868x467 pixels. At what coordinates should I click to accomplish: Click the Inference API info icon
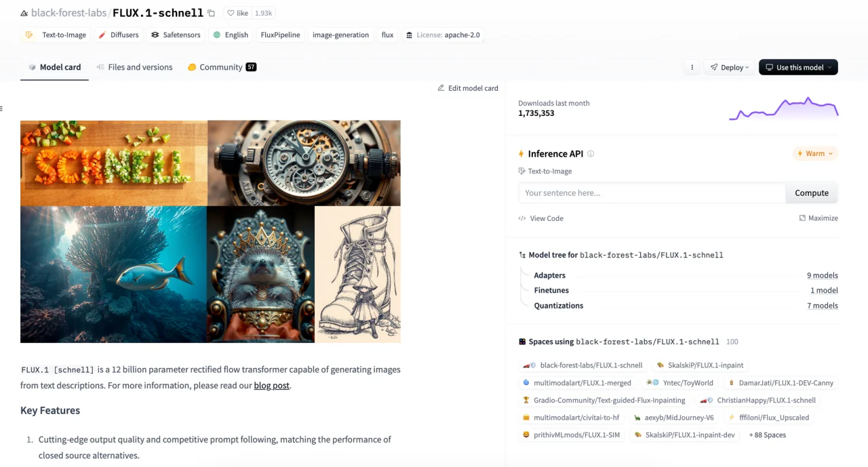click(x=591, y=154)
